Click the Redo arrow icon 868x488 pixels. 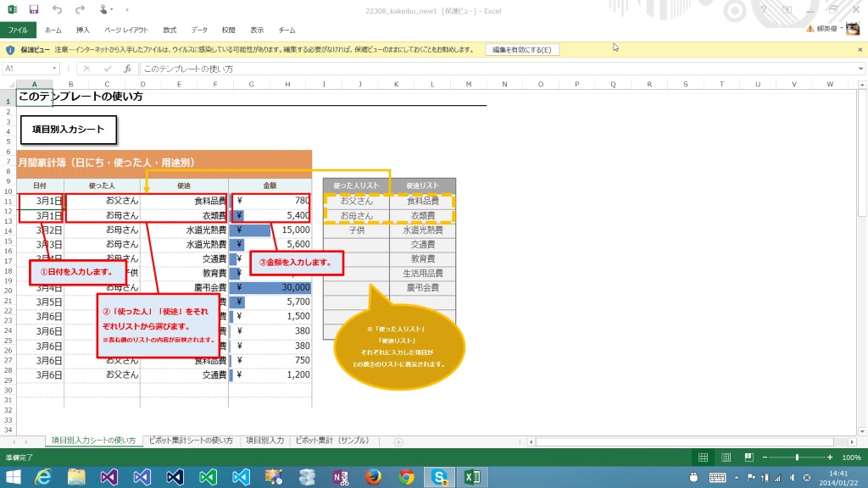[80, 9]
